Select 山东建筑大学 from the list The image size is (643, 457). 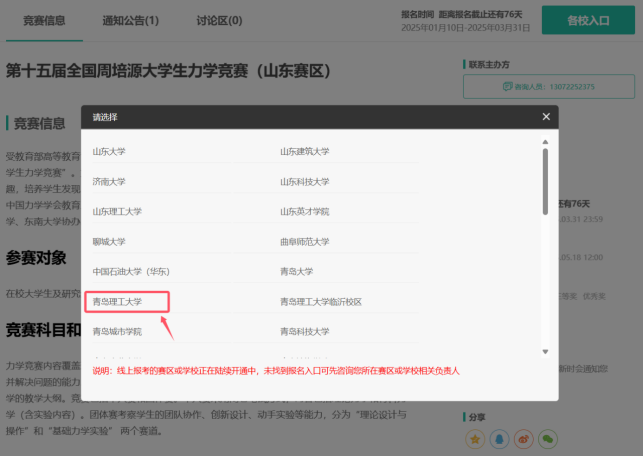(305, 151)
